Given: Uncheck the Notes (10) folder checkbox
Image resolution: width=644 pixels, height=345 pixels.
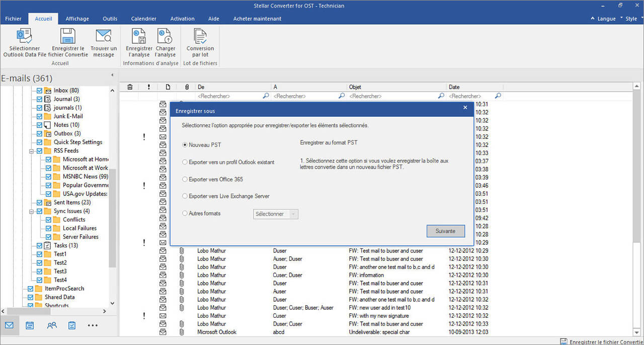Looking at the screenshot, I should pos(40,125).
